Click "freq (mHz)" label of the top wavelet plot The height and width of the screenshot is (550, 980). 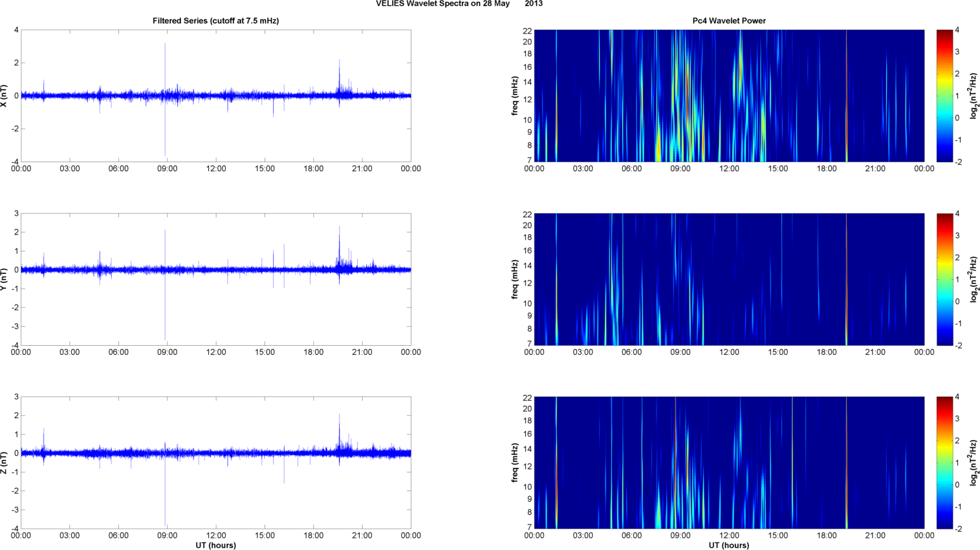pos(515,96)
